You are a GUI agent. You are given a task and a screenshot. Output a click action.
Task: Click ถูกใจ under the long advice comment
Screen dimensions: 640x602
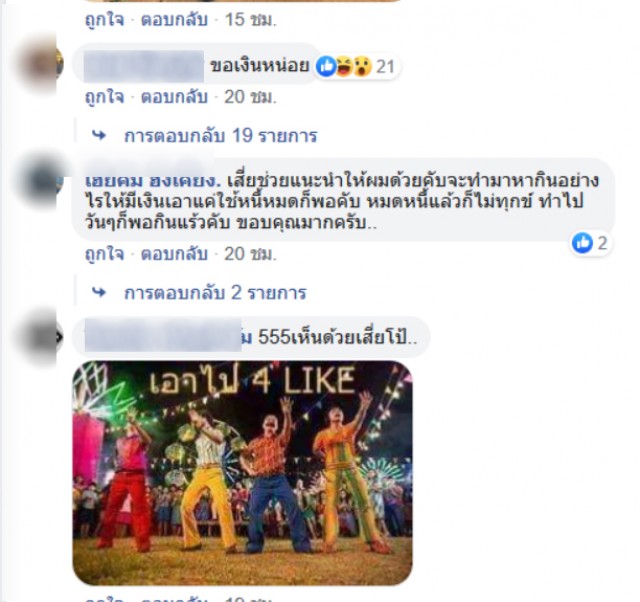click(x=104, y=254)
